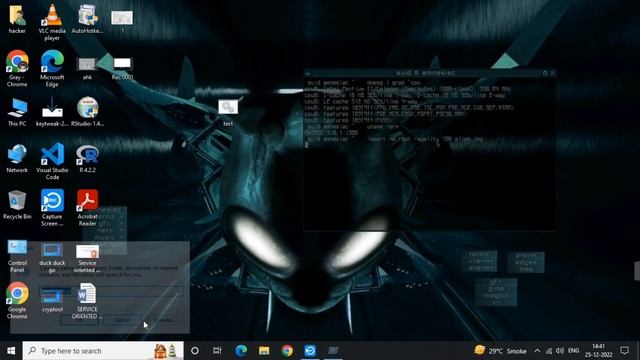The width and height of the screenshot is (640, 360).
Task: Launch Microsoft Edge from the desktop
Action: (52, 68)
